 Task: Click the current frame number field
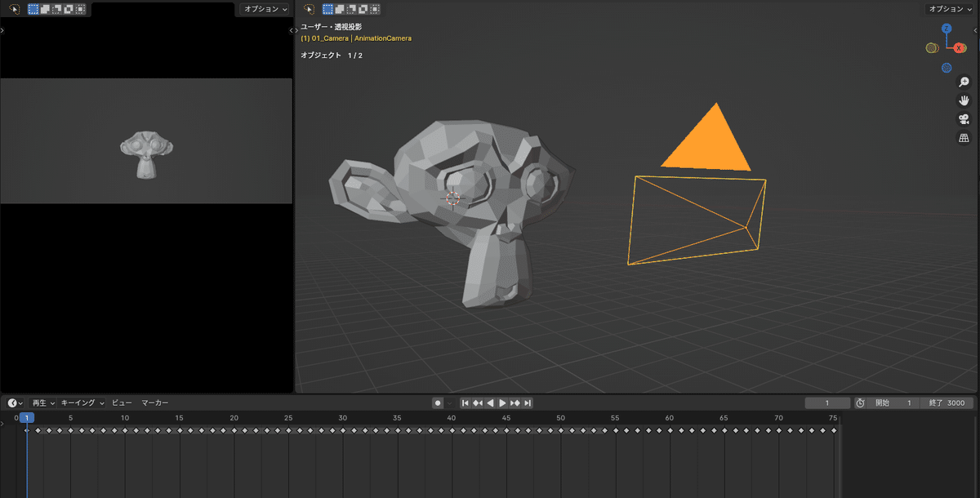[x=827, y=402]
